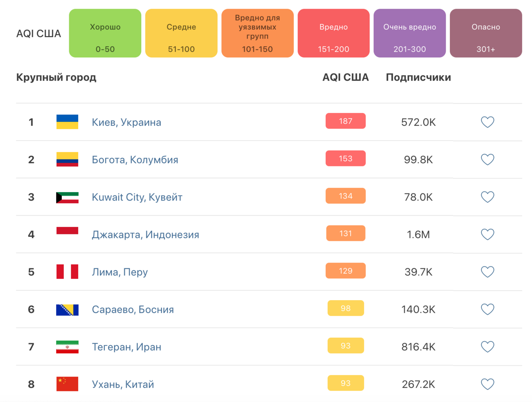Favorite Киев with the heart icon

pos(487,122)
